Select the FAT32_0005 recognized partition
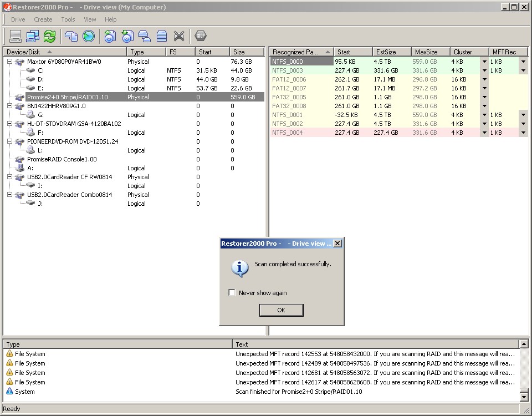Screen dimensions: 532x416 coord(289,97)
